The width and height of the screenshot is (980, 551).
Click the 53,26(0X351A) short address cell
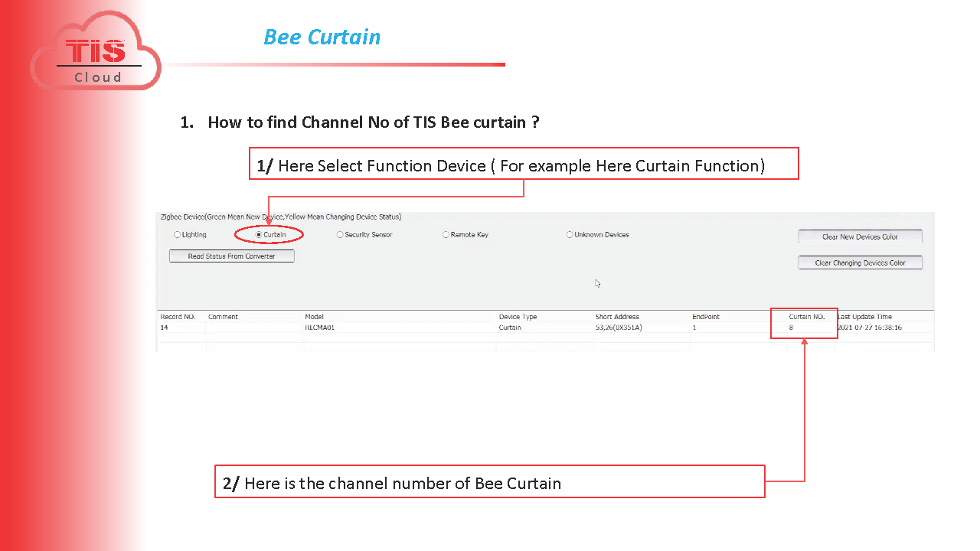(x=619, y=328)
